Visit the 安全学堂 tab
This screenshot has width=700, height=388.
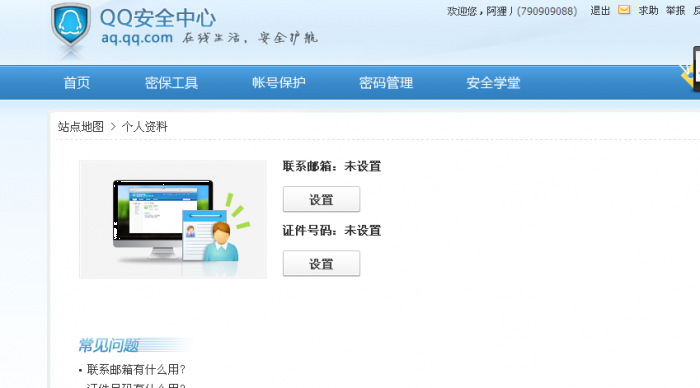pos(493,83)
